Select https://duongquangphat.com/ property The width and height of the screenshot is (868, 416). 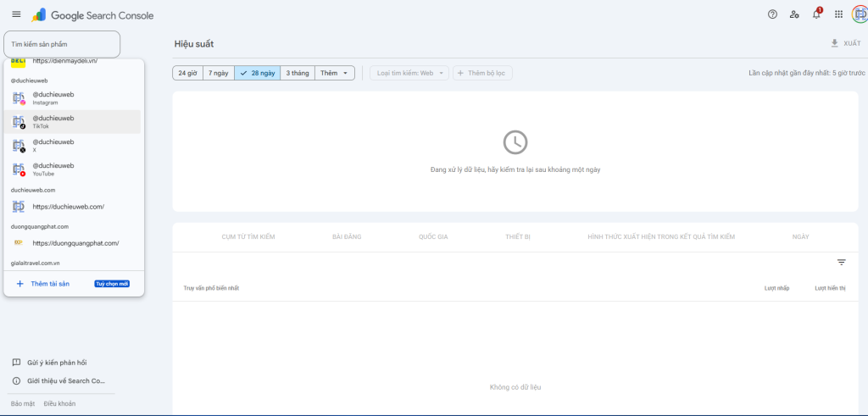pyautogui.click(x=72, y=243)
